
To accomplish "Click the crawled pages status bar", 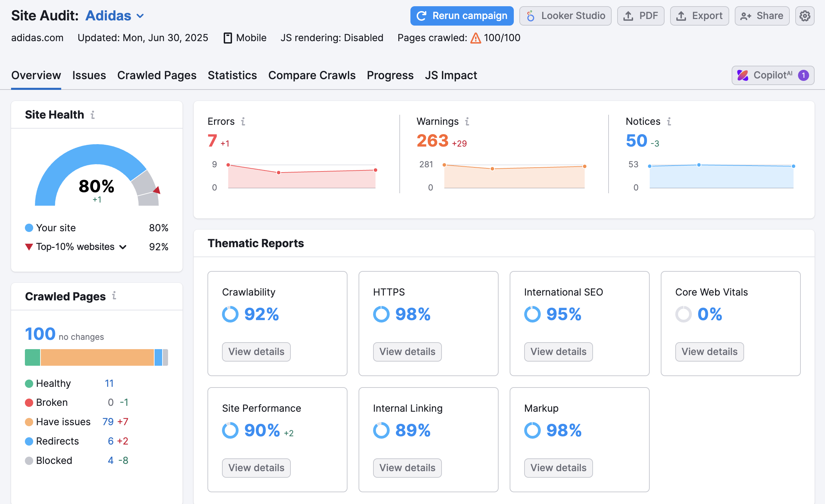I will [x=96, y=357].
